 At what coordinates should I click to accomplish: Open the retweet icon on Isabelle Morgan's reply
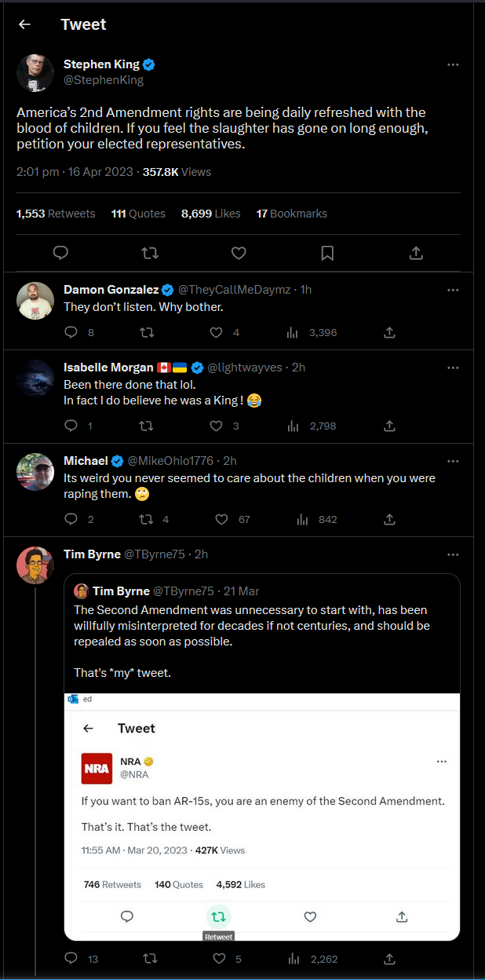point(147,426)
